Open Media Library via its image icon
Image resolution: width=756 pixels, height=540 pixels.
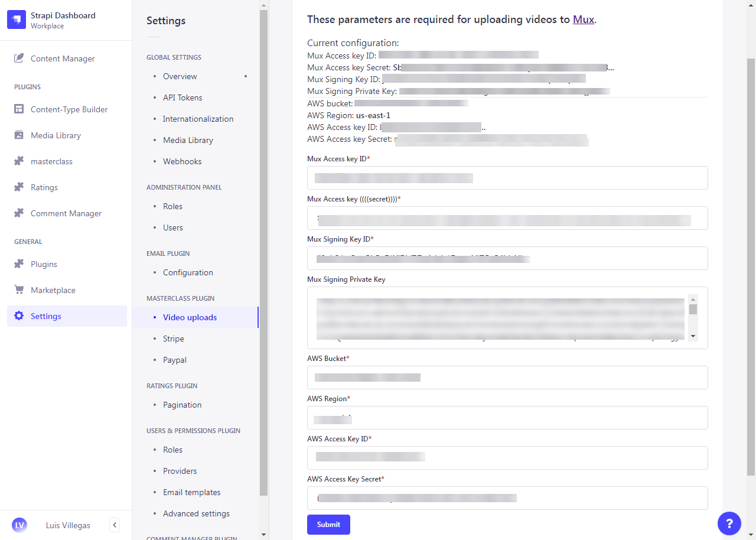(x=19, y=135)
